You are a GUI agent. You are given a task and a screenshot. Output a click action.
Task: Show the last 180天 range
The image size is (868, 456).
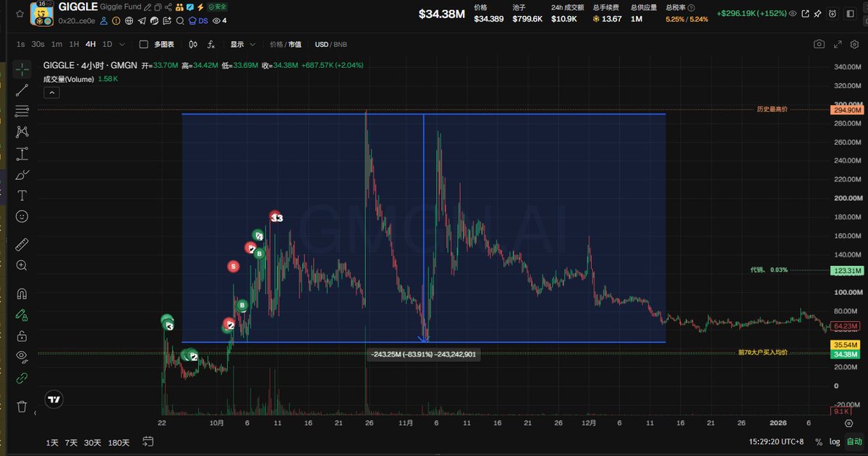[119, 442]
